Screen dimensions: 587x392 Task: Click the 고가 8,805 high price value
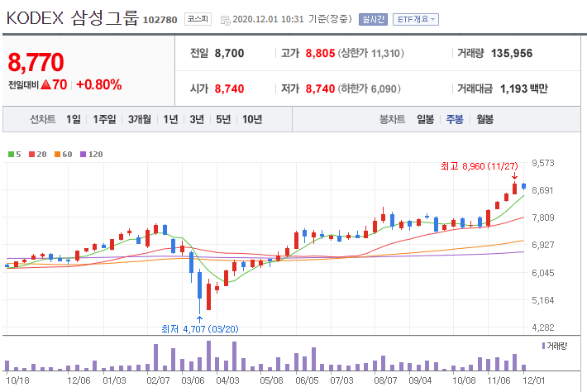320,53
